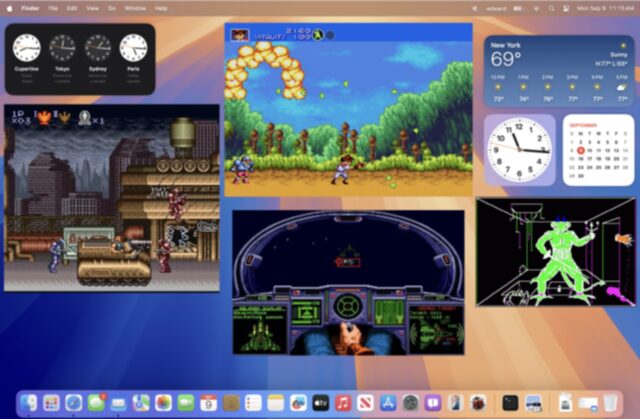Screen dimensions: 640x419
Task: Open the Photos app in Dock
Action: point(163,402)
